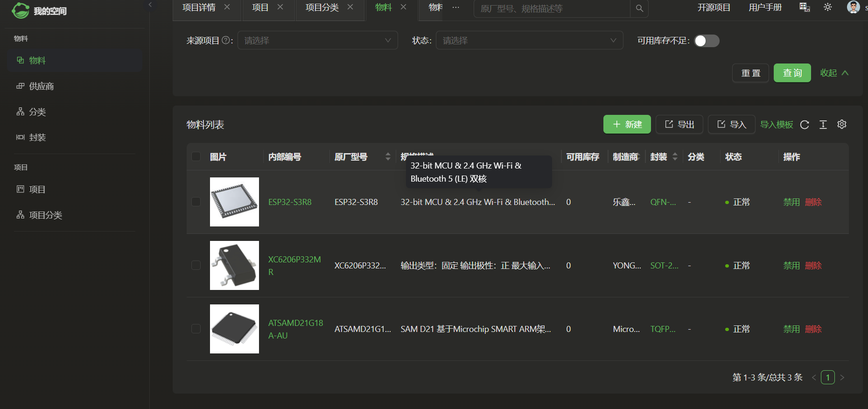The image size is (868, 409).
Task: Click the ESP32-S3R8 chip thumbnail
Action: point(234,202)
